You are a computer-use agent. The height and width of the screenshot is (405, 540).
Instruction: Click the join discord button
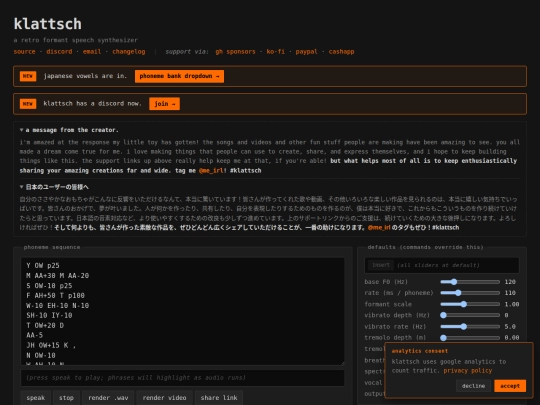(164, 104)
